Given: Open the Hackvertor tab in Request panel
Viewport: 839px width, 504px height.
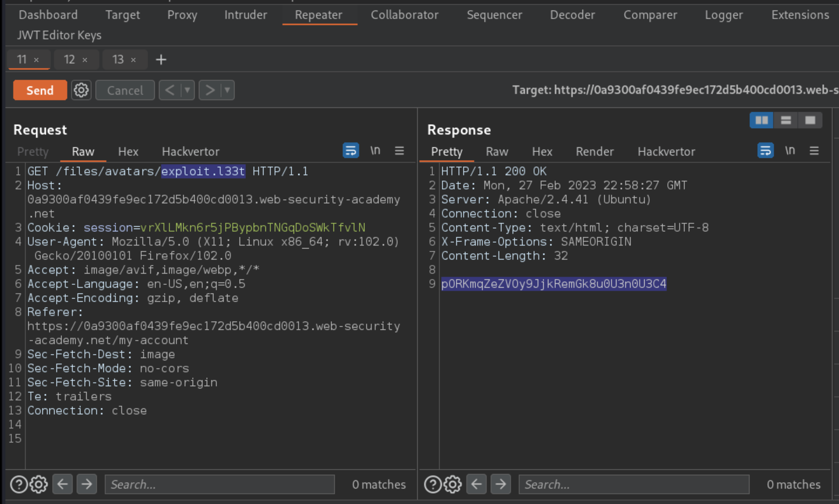Looking at the screenshot, I should click(190, 151).
